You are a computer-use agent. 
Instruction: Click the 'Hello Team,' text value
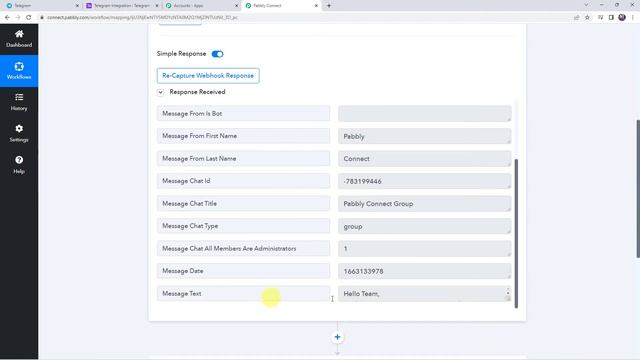coord(424,293)
